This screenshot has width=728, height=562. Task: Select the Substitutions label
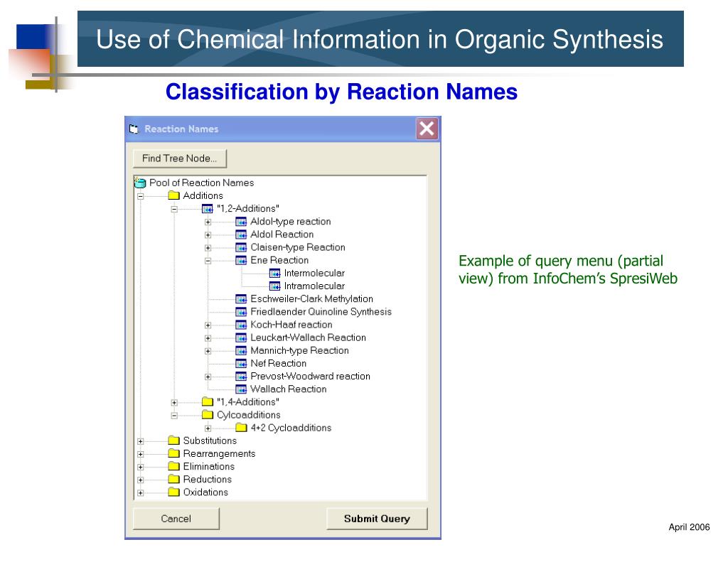[210, 441]
